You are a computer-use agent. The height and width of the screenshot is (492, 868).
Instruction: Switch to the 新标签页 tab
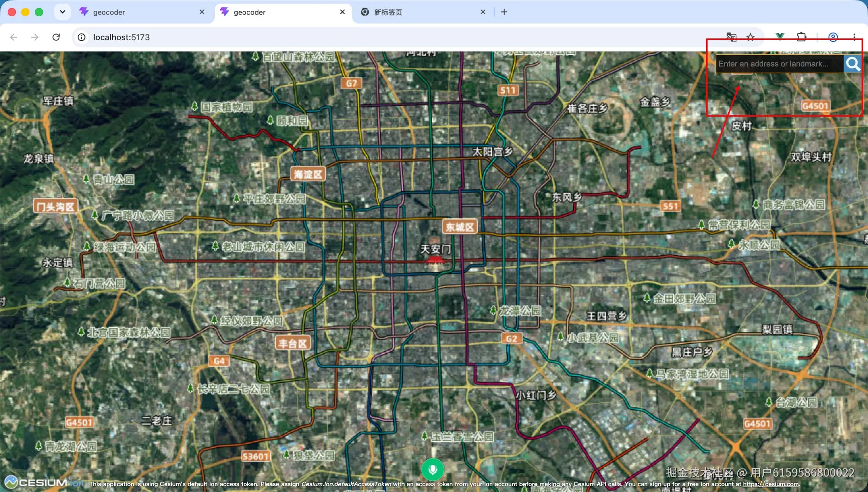tap(423, 12)
